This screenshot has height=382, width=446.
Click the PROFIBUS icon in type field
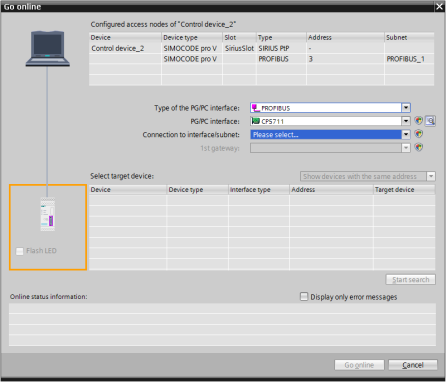[256, 108]
